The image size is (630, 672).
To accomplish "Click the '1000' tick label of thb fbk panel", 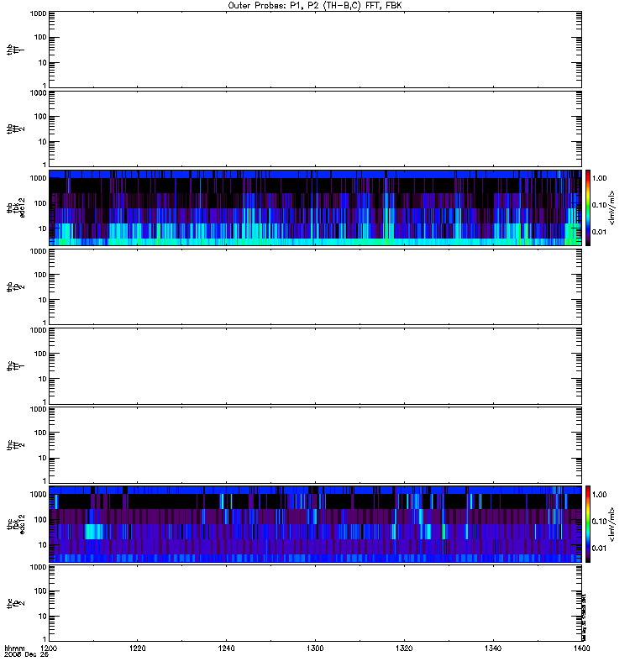I will coord(38,178).
